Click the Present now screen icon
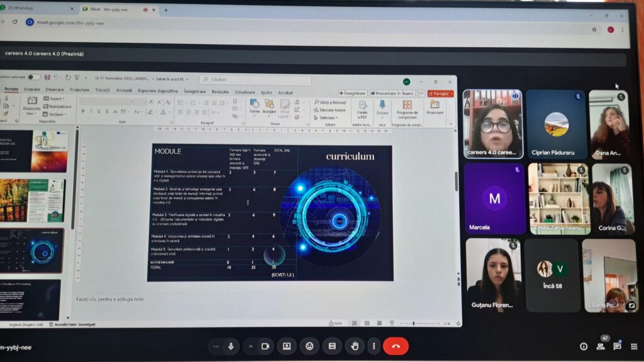 tap(287, 346)
